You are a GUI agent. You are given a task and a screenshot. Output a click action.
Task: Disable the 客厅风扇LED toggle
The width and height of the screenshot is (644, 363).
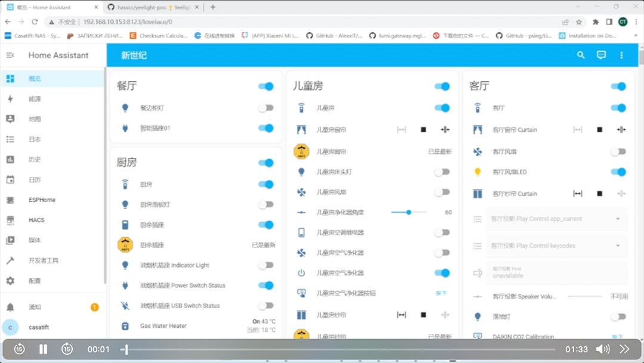click(618, 172)
